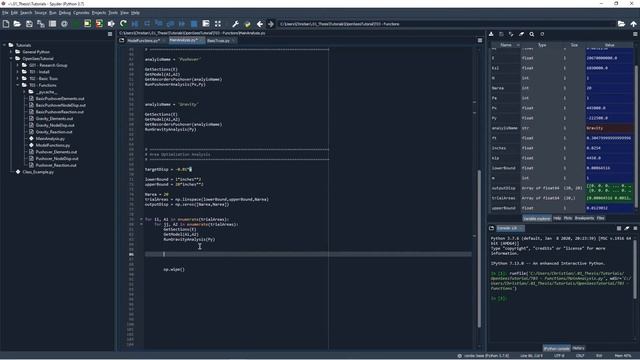The image size is (640, 360).
Task: Collapse the T03 - Functions folder
Action: [x=18, y=85]
